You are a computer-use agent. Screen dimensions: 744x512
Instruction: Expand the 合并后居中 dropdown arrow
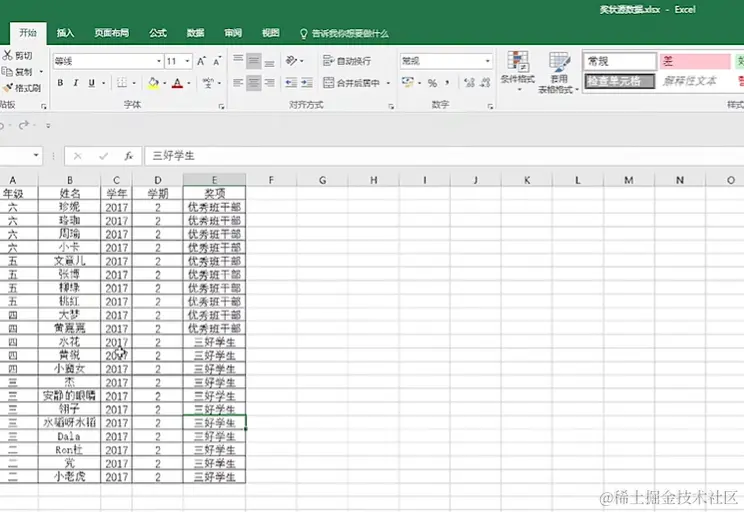pyautogui.click(x=388, y=83)
